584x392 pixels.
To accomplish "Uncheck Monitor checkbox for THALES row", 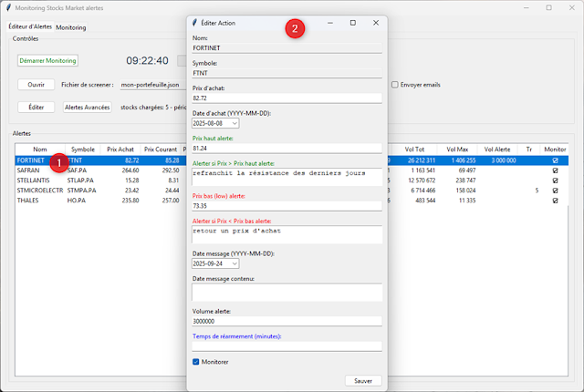I will pos(555,201).
